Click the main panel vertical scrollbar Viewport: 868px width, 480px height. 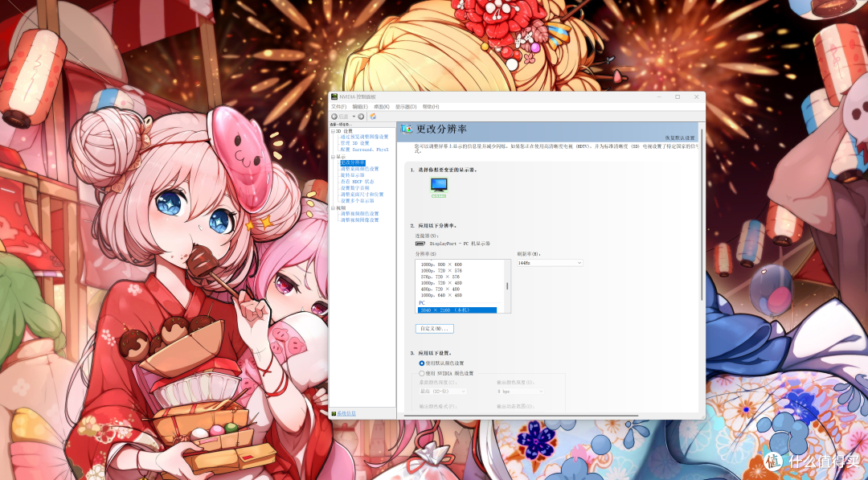pos(701,216)
